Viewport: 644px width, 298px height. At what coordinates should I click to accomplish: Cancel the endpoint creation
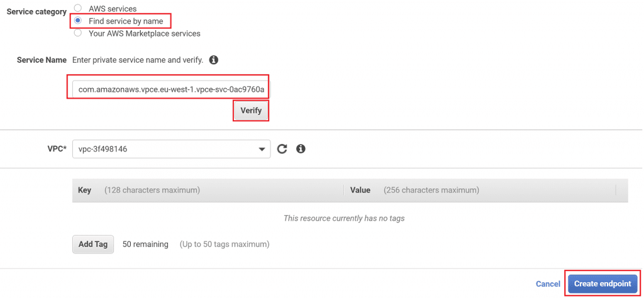547,284
